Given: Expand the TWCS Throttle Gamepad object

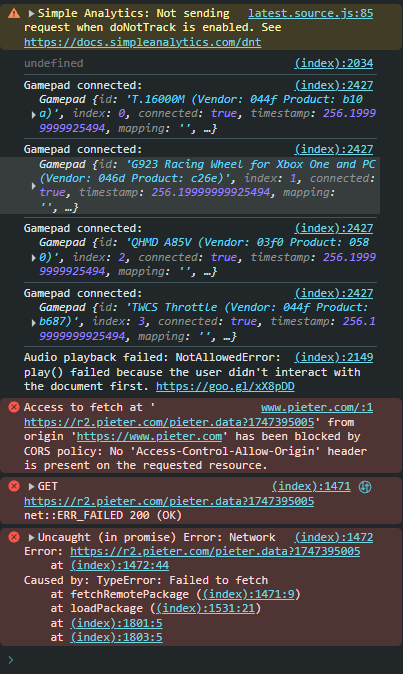Looking at the screenshot, I should pos(34,323).
